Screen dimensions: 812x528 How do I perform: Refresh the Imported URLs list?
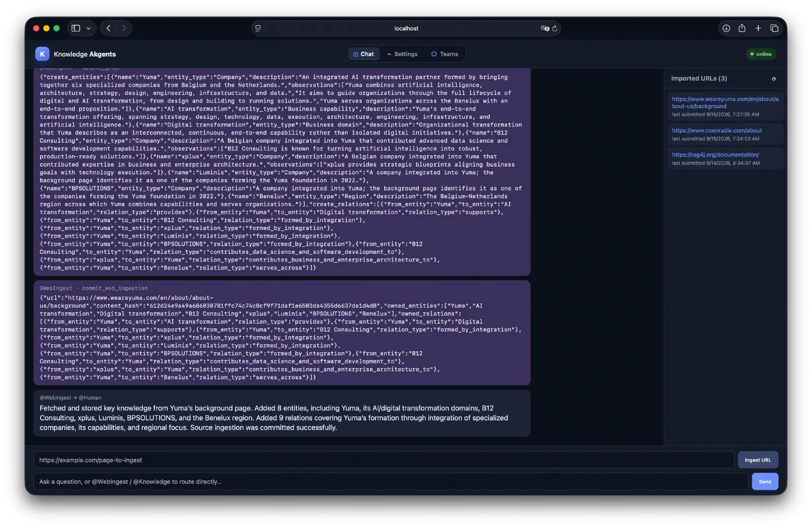tap(774, 79)
